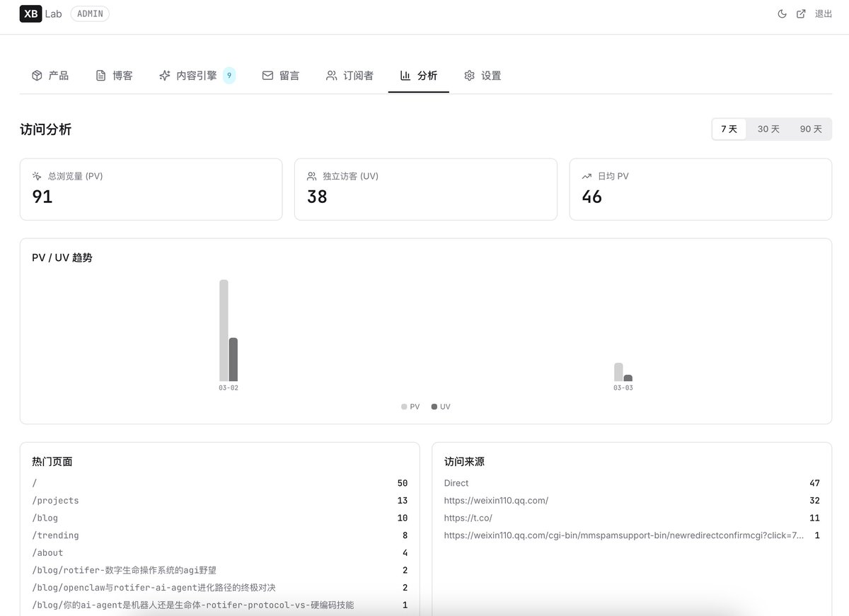Switch to the 90 天 range

[810, 129]
